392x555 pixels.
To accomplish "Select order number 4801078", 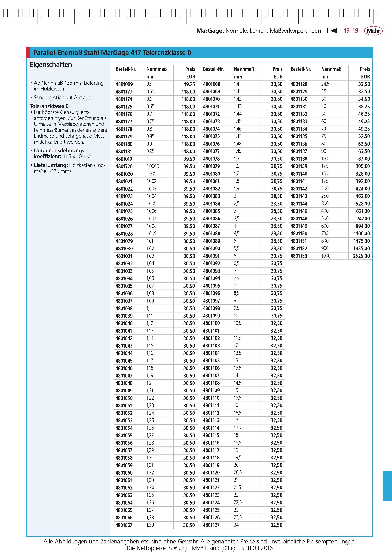I will [x=212, y=159].
